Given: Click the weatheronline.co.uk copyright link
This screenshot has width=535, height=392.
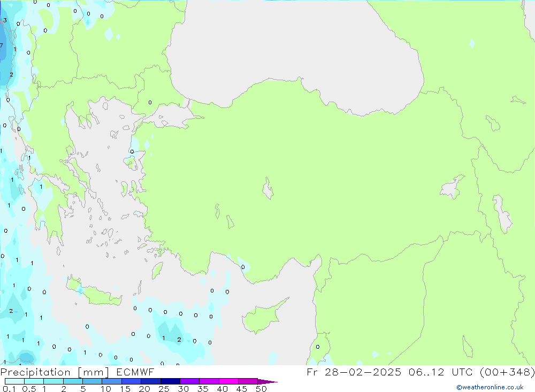Looking at the screenshot, I should [x=490, y=387].
